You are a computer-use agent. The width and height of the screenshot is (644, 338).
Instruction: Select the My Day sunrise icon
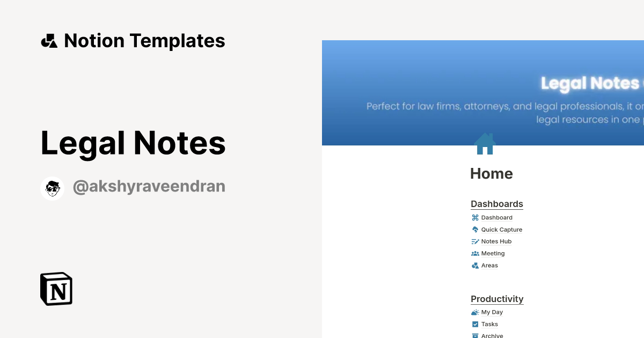coord(474,312)
